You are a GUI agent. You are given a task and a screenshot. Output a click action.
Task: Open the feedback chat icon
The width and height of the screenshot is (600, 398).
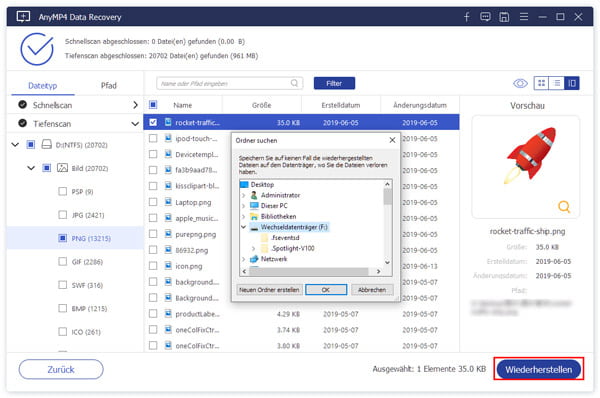[x=485, y=17]
